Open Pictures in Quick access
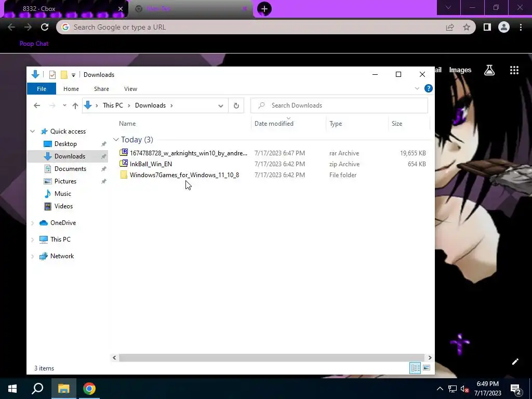 pos(65,181)
